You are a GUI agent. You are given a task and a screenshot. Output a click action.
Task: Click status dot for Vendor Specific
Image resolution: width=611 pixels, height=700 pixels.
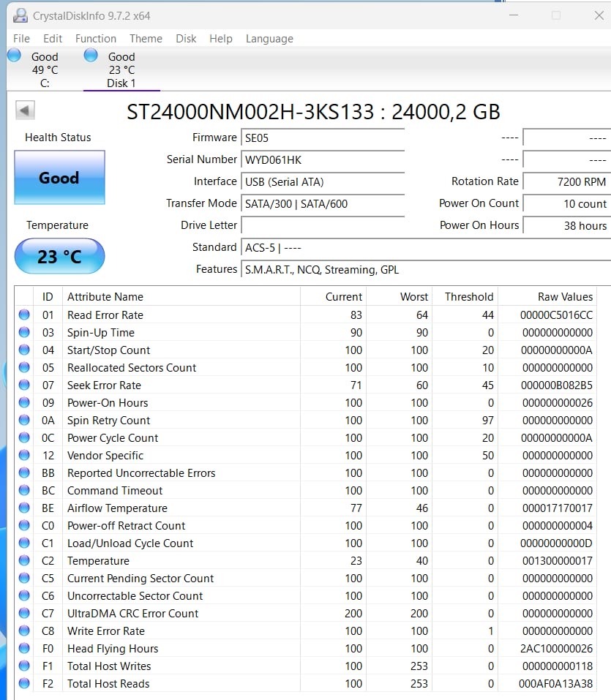24,455
